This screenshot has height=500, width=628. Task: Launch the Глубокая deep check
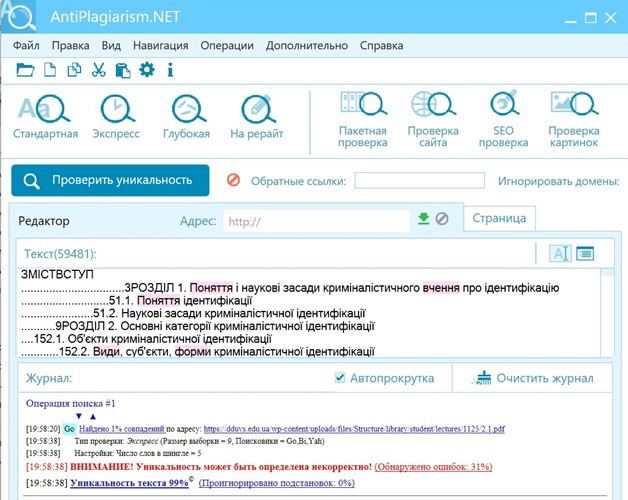pyautogui.click(x=187, y=116)
